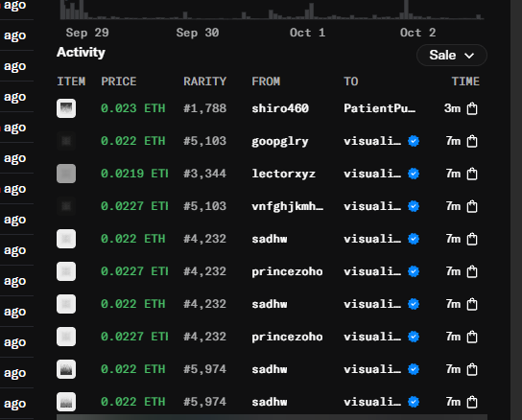Click the Sep 29 chart date label
This screenshot has width=522, height=420.
click(87, 33)
